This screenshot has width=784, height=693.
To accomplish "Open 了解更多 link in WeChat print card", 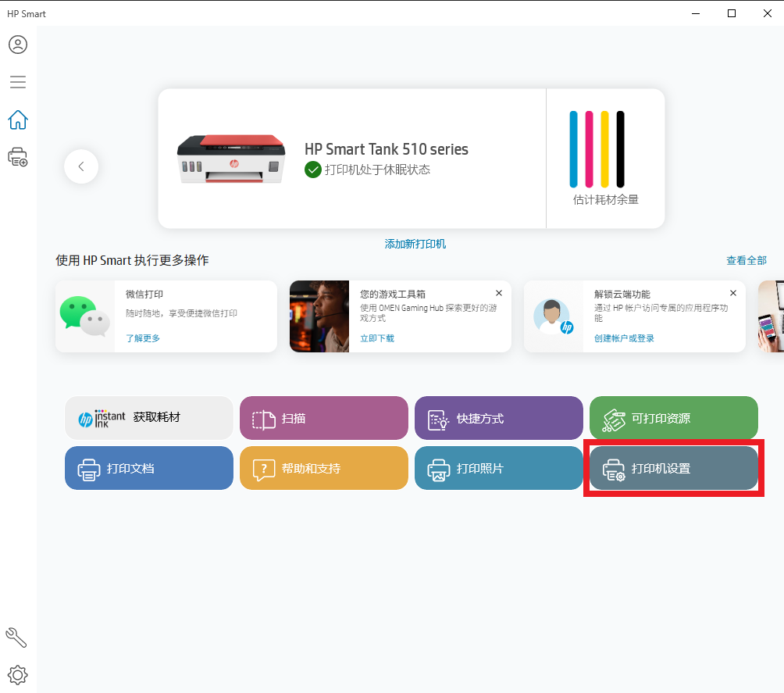I will 144,338.
